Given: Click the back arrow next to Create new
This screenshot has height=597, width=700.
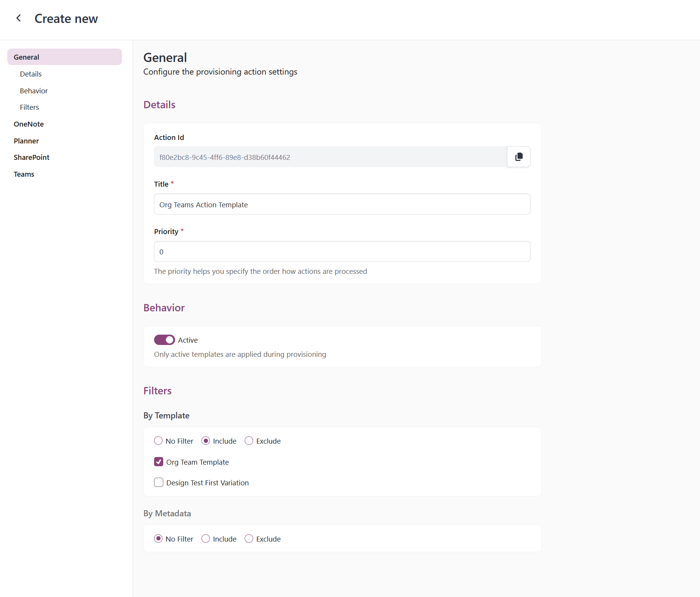Looking at the screenshot, I should click(18, 18).
